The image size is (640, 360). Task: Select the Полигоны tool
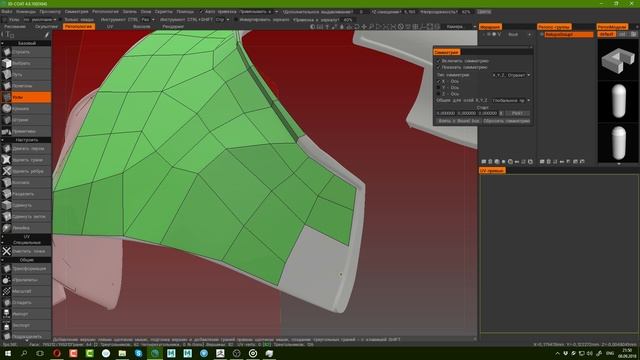tap(26, 86)
